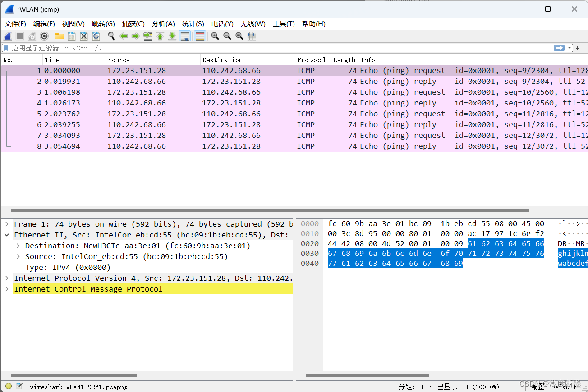The height and width of the screenshot is (392, 588).
Task: Stop the running capture
Action: click(x=20, y=36)
